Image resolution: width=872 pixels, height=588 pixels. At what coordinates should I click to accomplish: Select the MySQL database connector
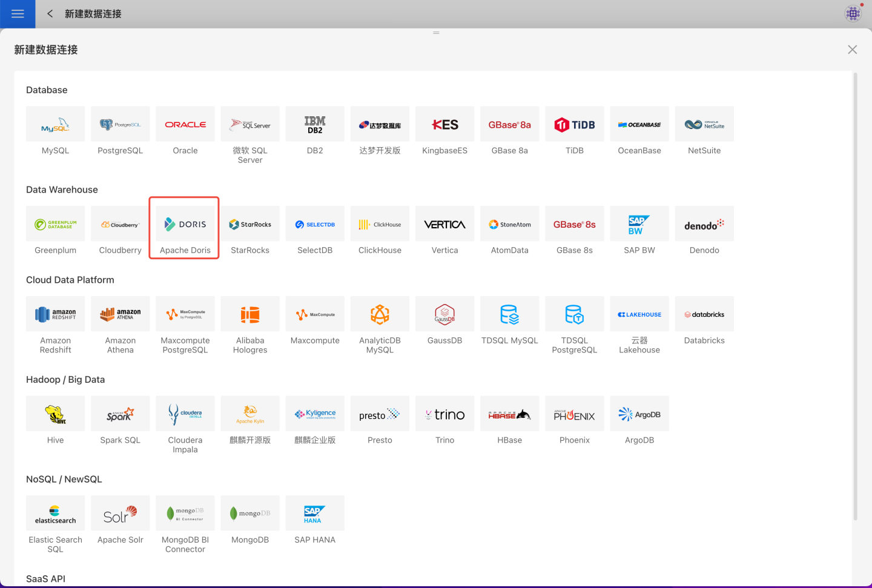click(x=55, y=125)
